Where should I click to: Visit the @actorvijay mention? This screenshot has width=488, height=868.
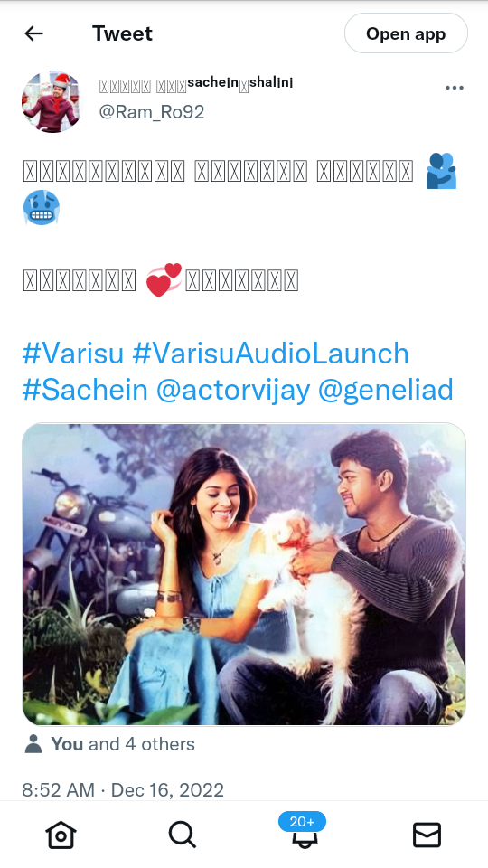click(x=233, y=391)
